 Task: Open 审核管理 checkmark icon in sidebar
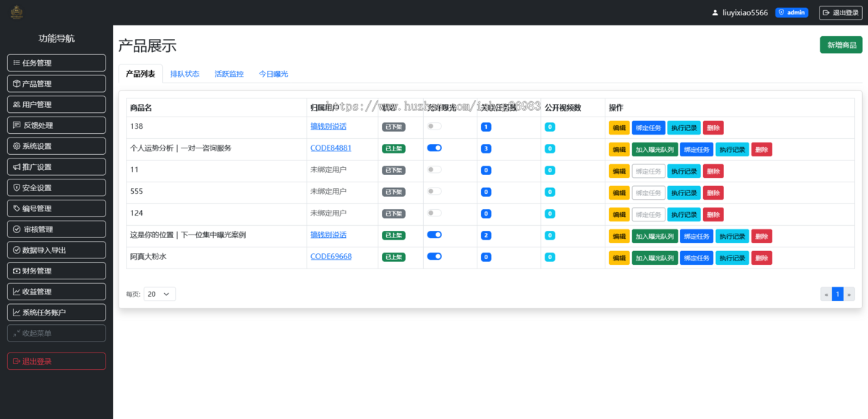tap(17, 229)
